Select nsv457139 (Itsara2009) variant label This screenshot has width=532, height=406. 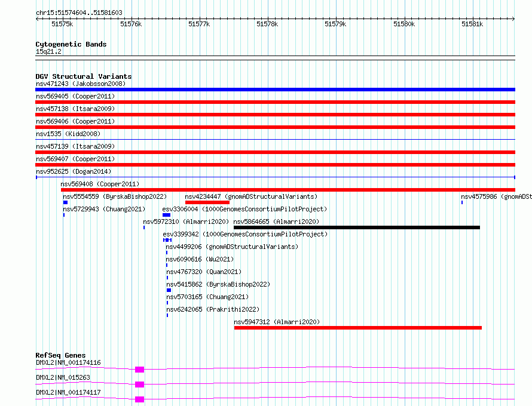point(75,146)
